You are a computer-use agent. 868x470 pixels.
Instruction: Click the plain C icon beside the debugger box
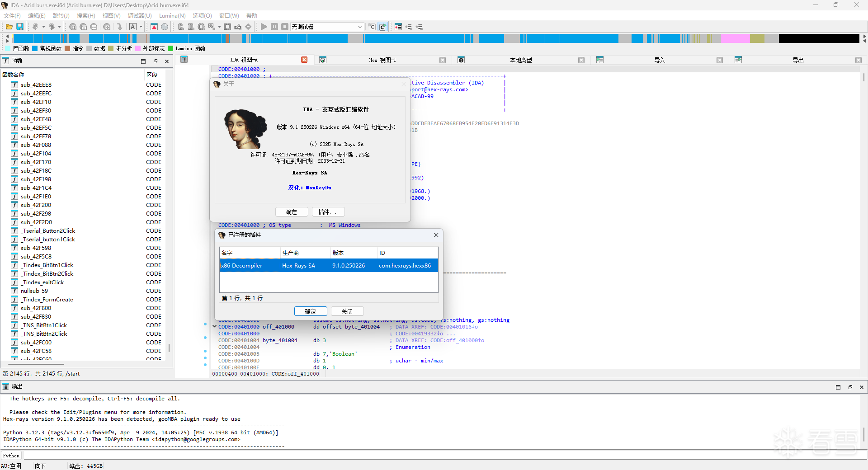point(372,27)
